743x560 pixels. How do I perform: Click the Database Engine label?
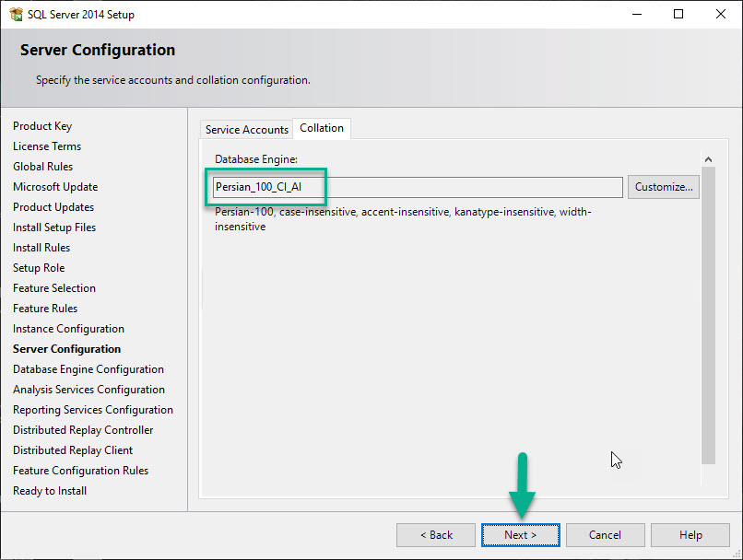256,159
